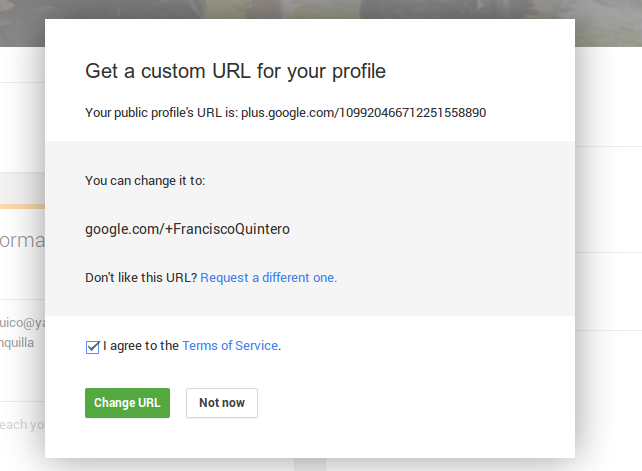Click the partially hidden "orma" card heading
Image resolution: width=642 pixels, height=471 pixels.
(x=22, y=241)
